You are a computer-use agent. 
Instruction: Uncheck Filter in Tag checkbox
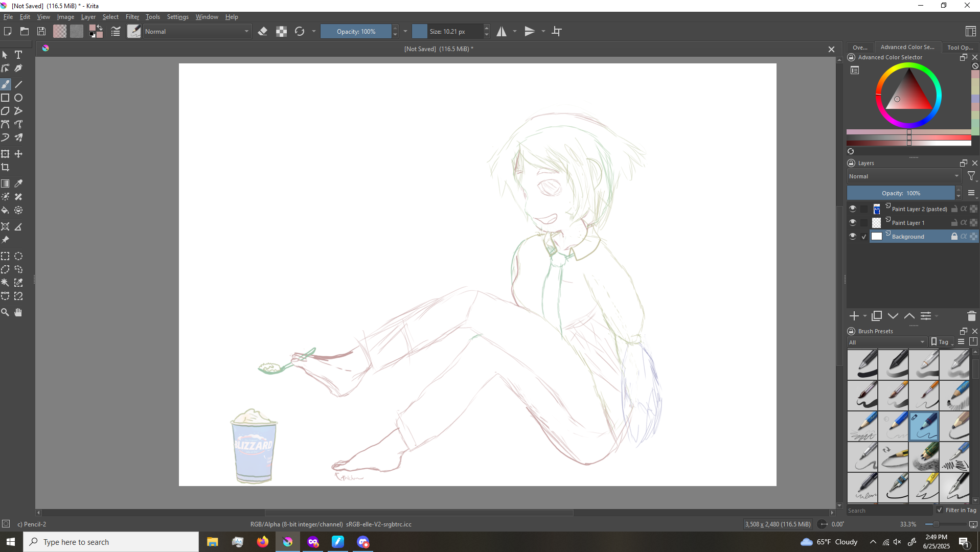click(x=940, y=510)
